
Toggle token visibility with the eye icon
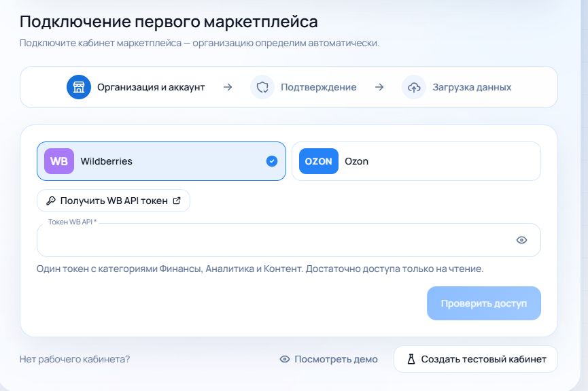click(521, 240)
